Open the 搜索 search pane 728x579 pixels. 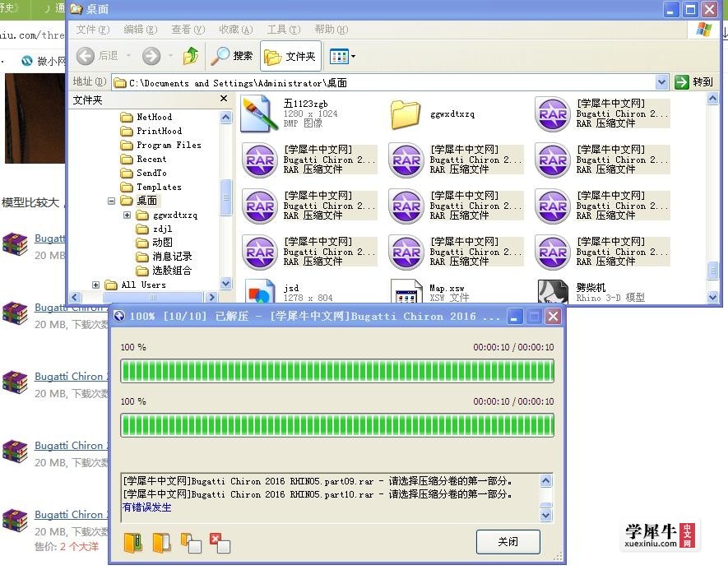coord(232,56)
